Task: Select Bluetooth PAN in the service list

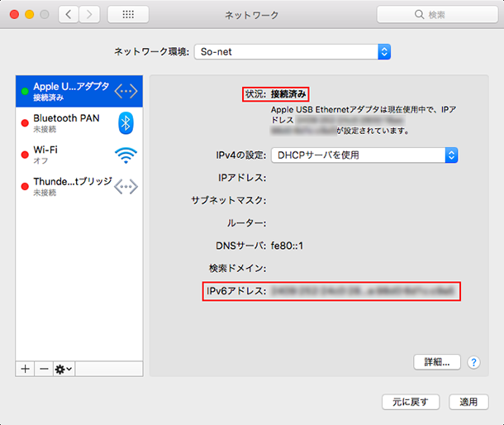Action: (66, 122)
